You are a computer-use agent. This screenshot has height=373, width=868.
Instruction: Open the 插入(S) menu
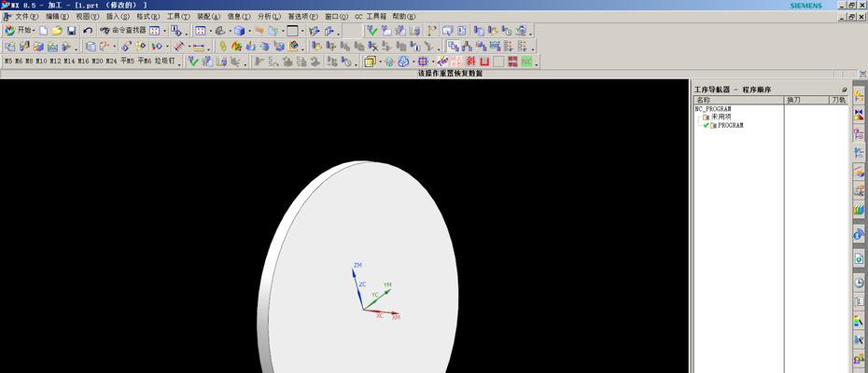tap(118, 17)
